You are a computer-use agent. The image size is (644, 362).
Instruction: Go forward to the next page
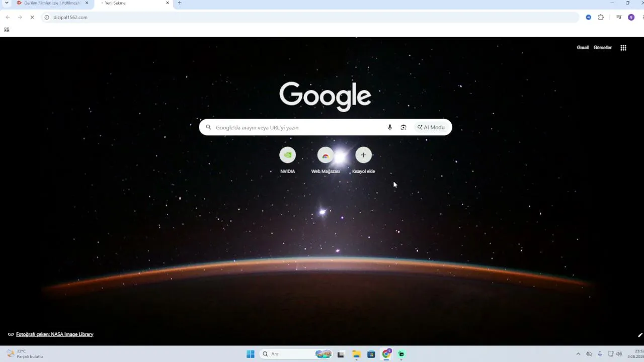tap(20, 17)
